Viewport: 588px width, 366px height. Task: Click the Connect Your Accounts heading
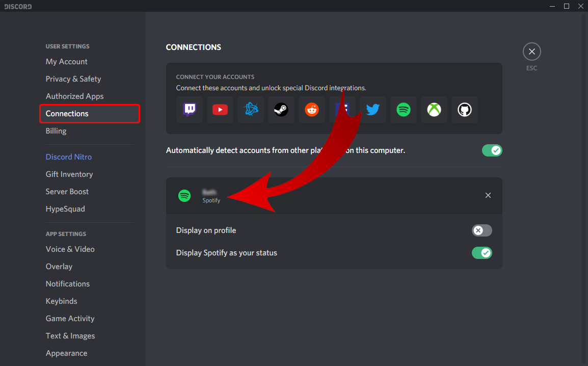point(215,77)
